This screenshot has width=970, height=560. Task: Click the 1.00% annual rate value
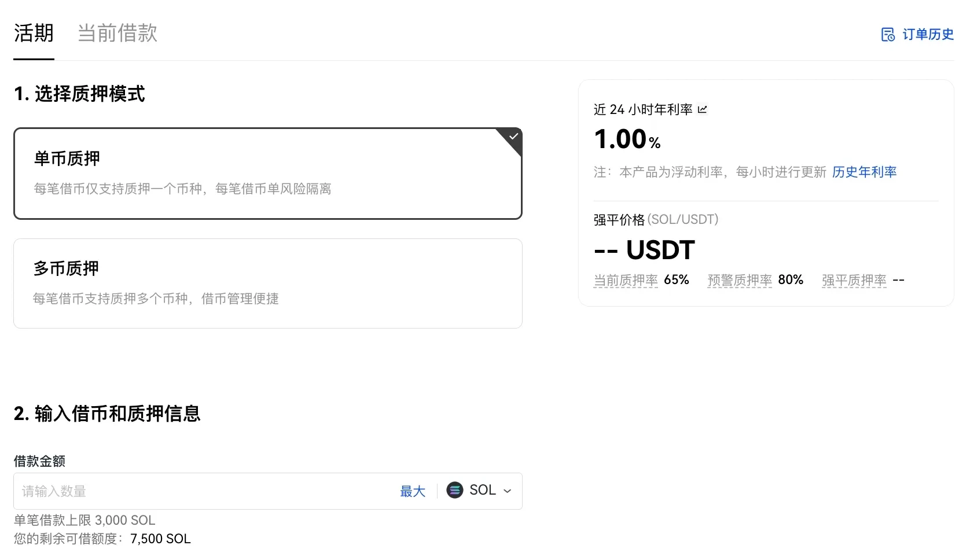point(627,139)
